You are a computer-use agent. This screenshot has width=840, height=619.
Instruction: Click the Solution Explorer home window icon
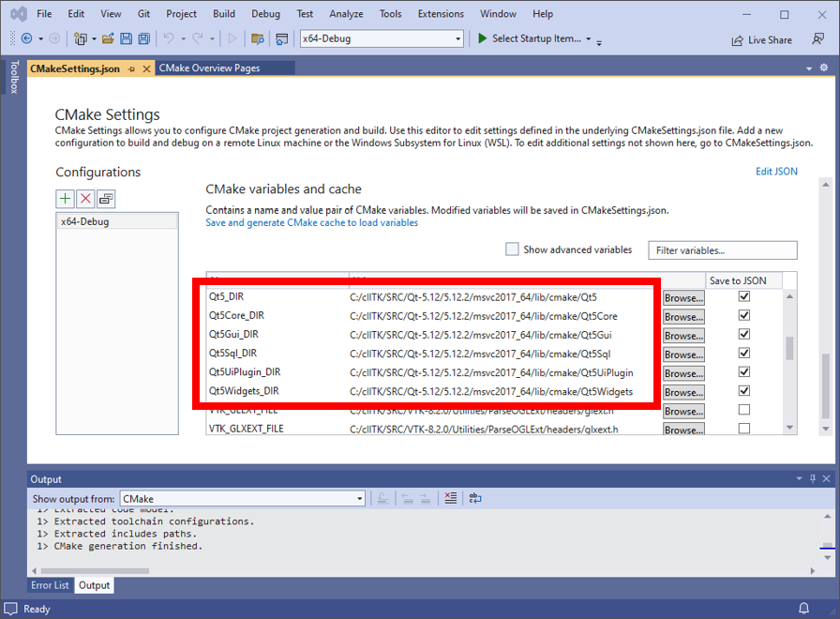click(282, 38)
